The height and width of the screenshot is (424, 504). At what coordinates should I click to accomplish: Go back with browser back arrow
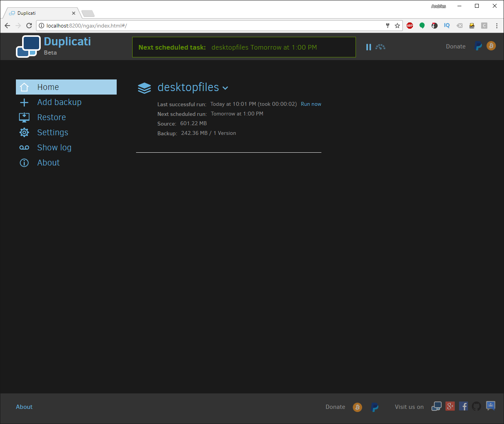[x=7, y=26]
